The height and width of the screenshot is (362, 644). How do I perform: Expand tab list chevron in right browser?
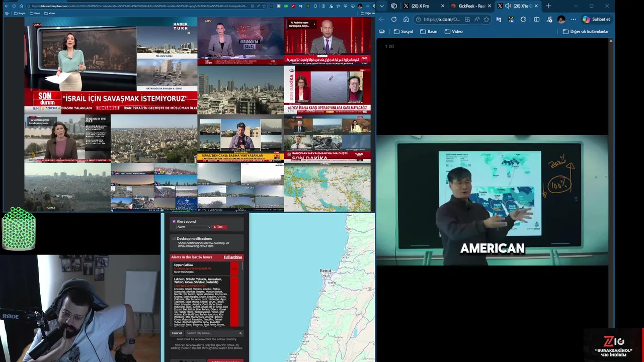382,6
